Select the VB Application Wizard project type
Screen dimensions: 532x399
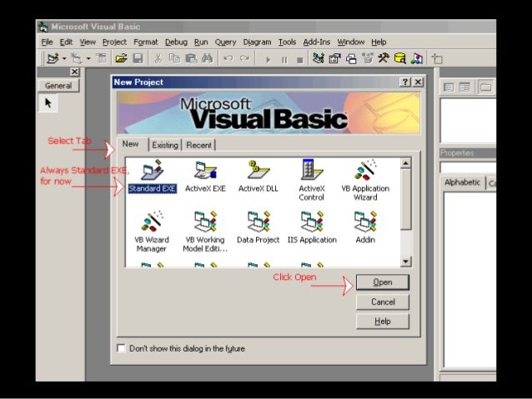365,181
